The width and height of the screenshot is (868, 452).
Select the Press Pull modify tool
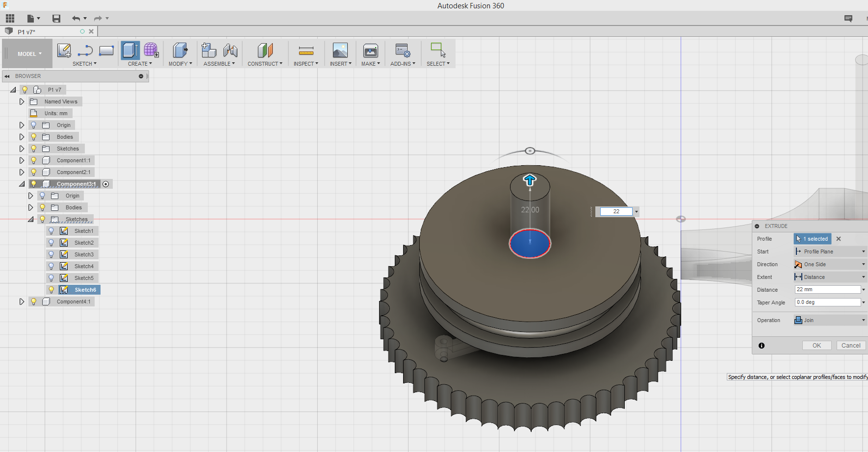(180, 50)
